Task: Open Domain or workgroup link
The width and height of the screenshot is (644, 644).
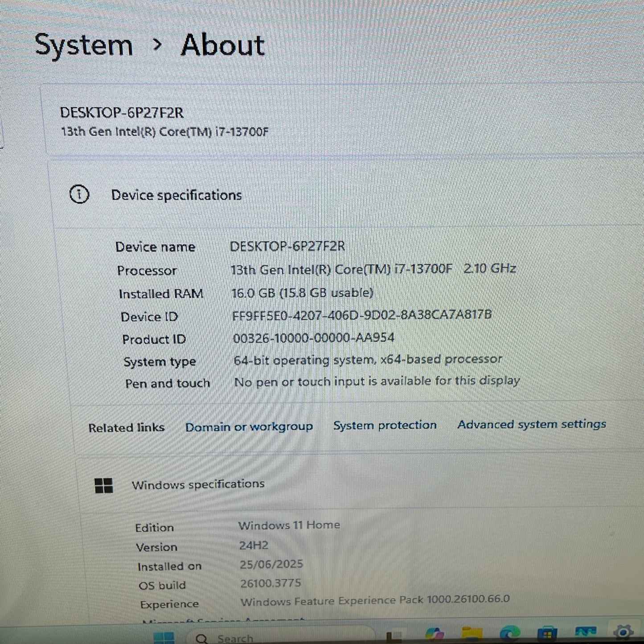Action: (x=249, y=427)
